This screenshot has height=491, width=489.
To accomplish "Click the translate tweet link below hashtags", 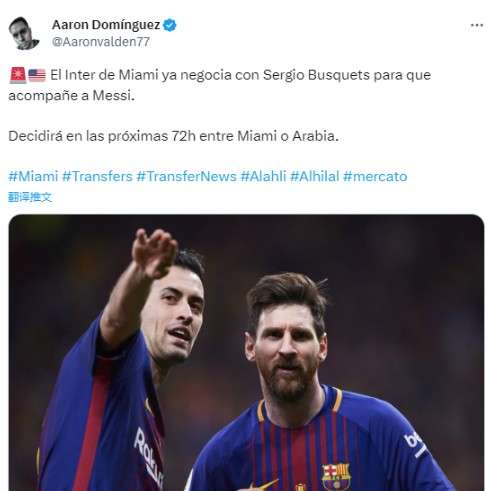I will [30, 197].
